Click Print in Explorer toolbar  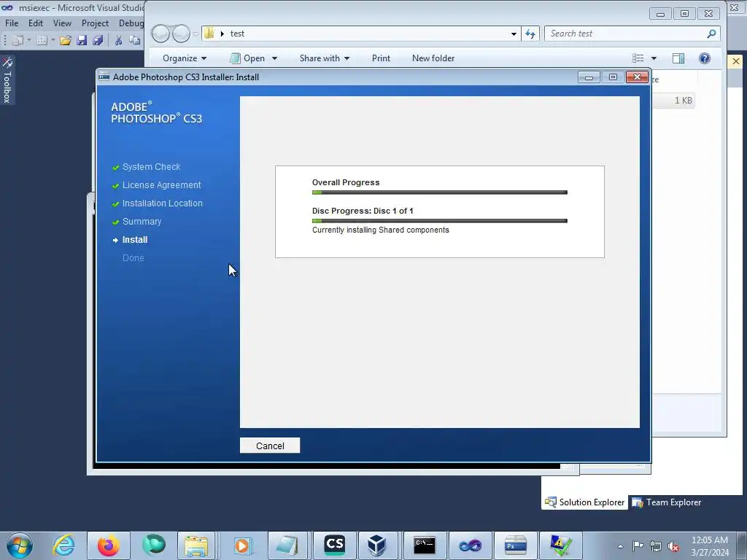tap(381, 58)
